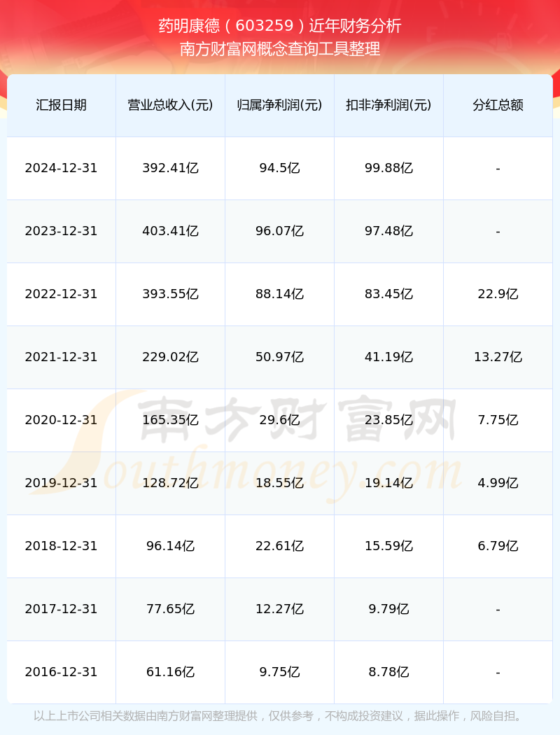The image size is (560, 735).
Task: Click revenue value 229.02亿
Action: click(x=171, y=357)
